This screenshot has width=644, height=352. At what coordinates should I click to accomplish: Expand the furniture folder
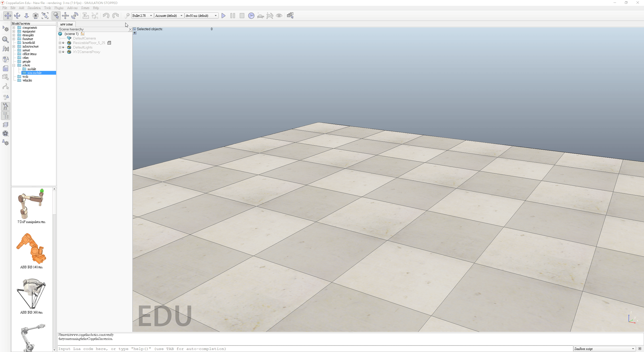[x=14, y=39]
